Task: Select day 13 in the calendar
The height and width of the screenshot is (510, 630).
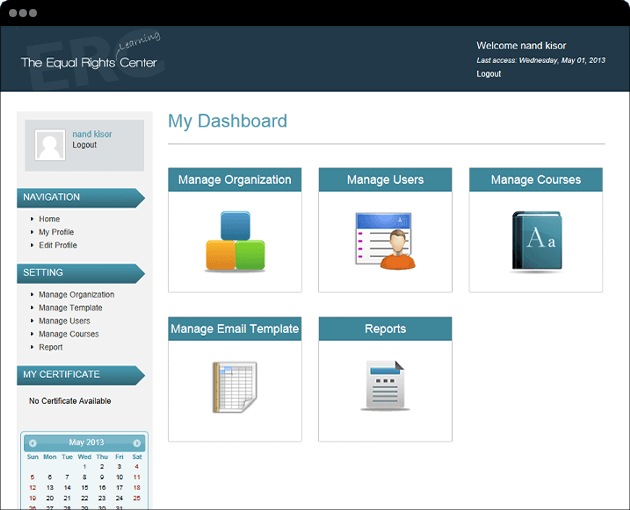Action: pos(50,487)
